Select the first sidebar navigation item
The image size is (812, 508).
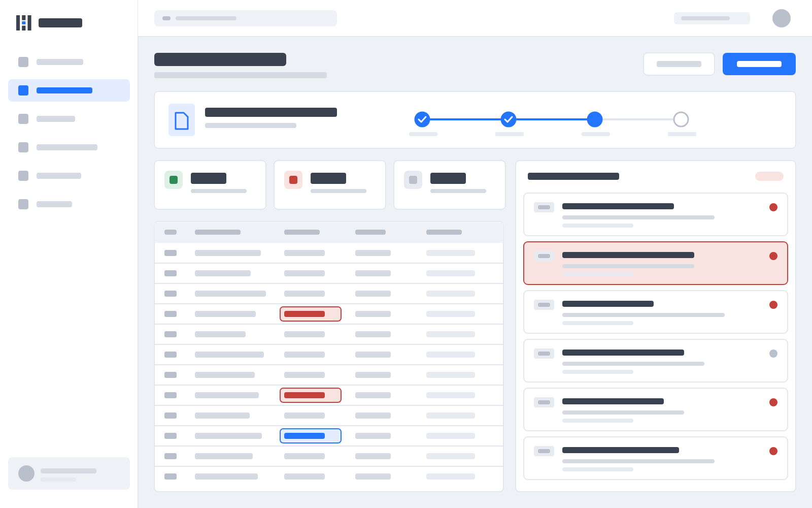[x=69, y=62]
